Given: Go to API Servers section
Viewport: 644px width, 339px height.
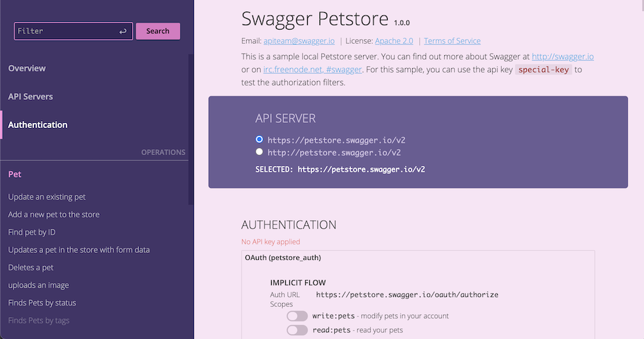Looking at the screenshot, I should tap(30, 96).
